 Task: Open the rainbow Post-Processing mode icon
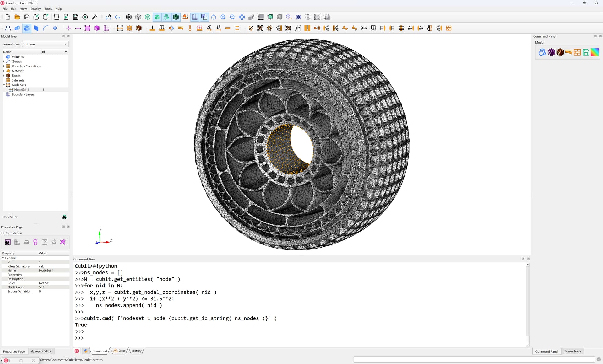595,52
